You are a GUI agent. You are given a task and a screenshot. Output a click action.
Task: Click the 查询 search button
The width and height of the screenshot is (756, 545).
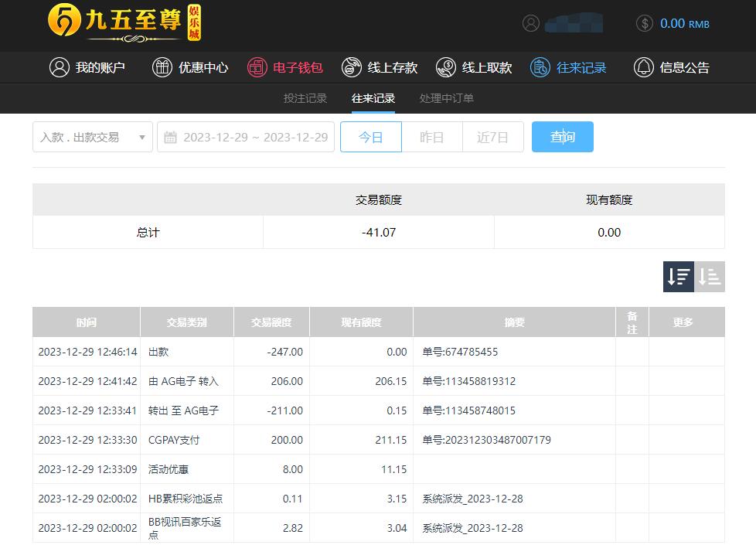click(x=562, y=137)
